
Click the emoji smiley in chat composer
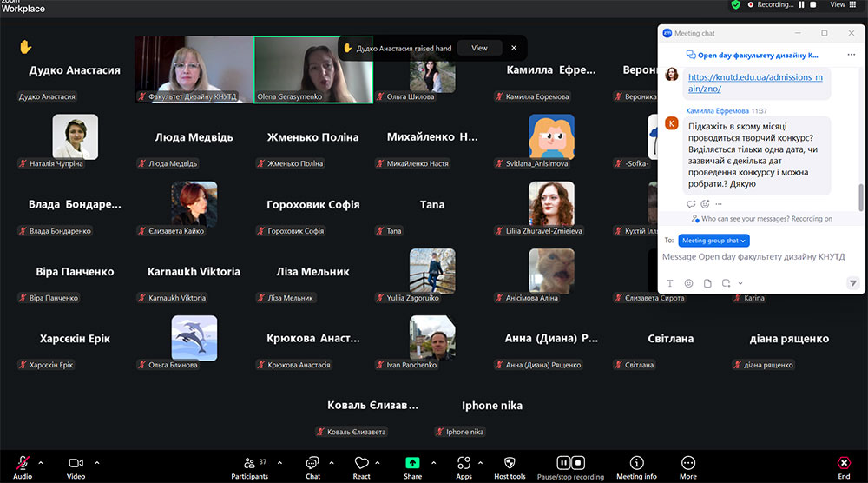688,283
